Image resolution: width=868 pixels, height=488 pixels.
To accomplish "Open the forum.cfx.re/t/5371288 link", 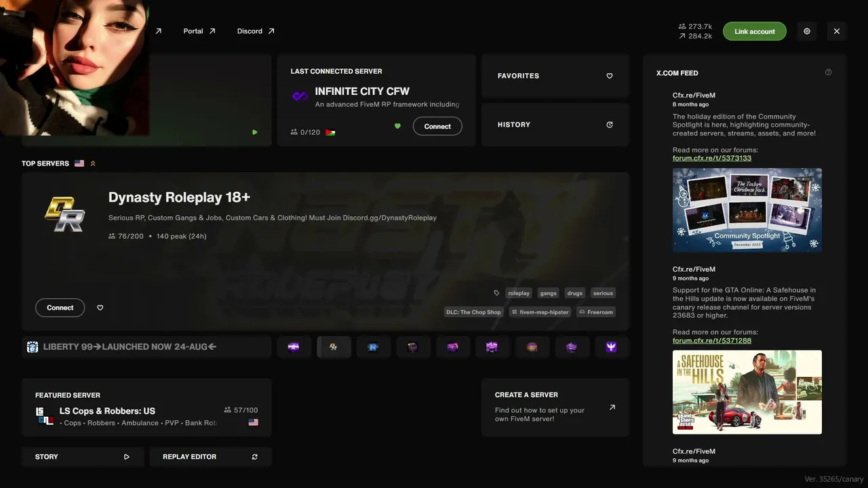I will click(712, 340).
